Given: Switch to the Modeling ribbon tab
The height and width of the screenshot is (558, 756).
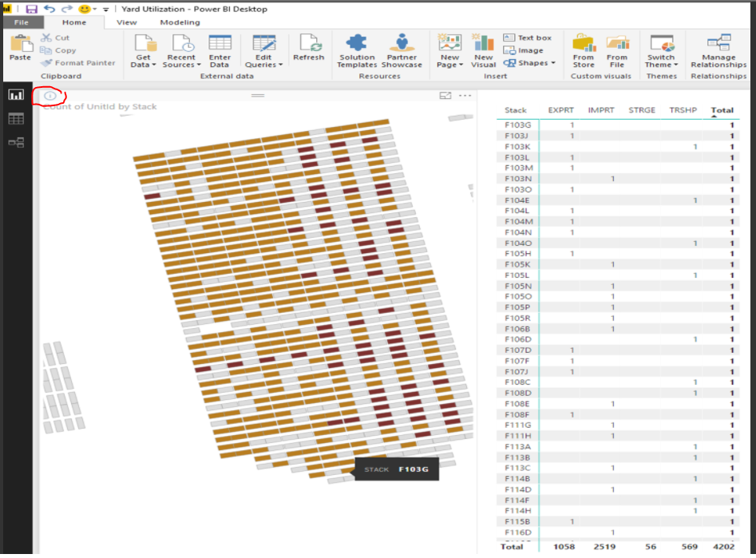Looking at the screenshot, I should tap(180, 22).
